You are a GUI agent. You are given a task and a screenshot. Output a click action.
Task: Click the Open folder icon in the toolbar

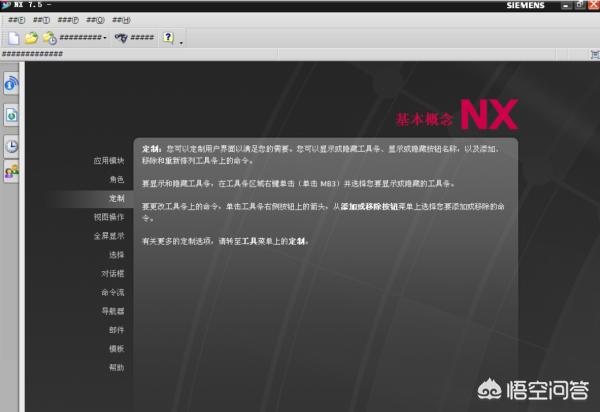tap(31, 37)
